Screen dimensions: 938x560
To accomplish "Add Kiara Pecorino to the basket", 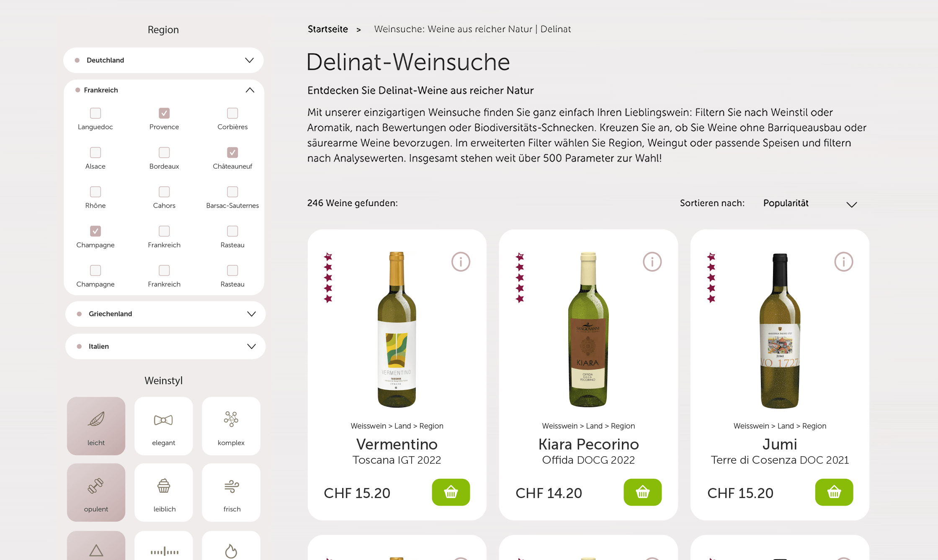I will [642, 492].
